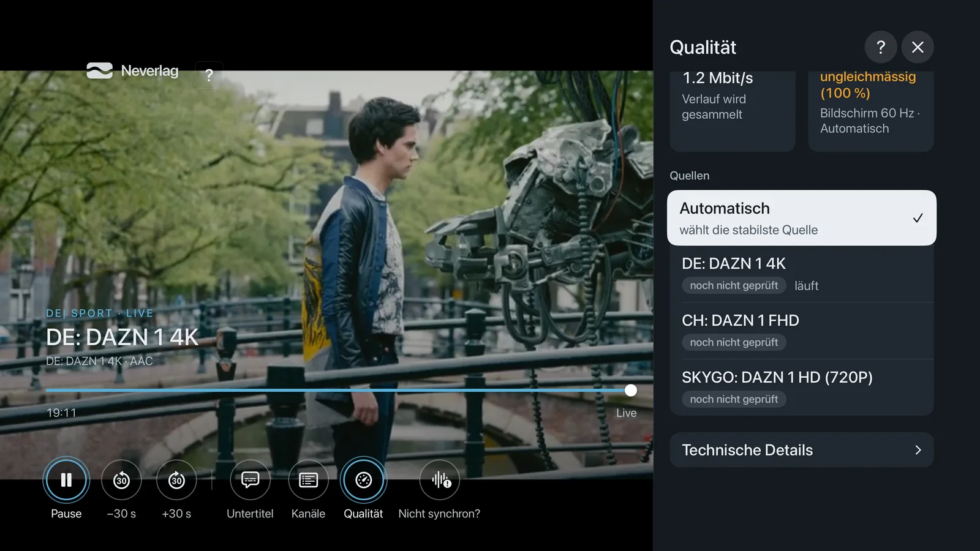Open the Untertitel subtitles option

(x=250, y=480)
